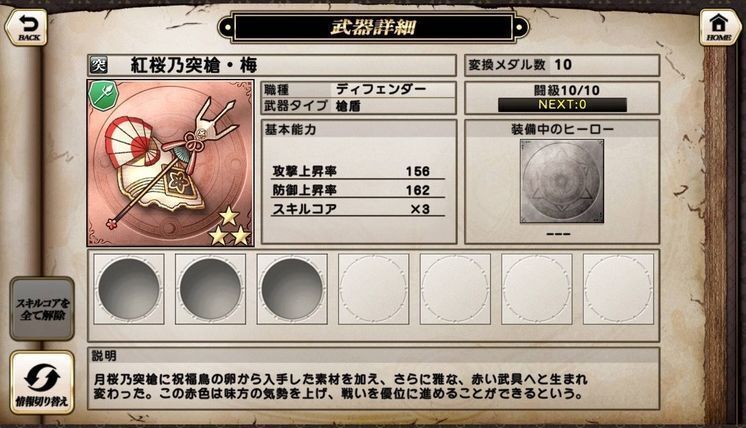Open the 紅桜乃突槍・梅 weapon artwork
The image size is (746, 428).
170,163
